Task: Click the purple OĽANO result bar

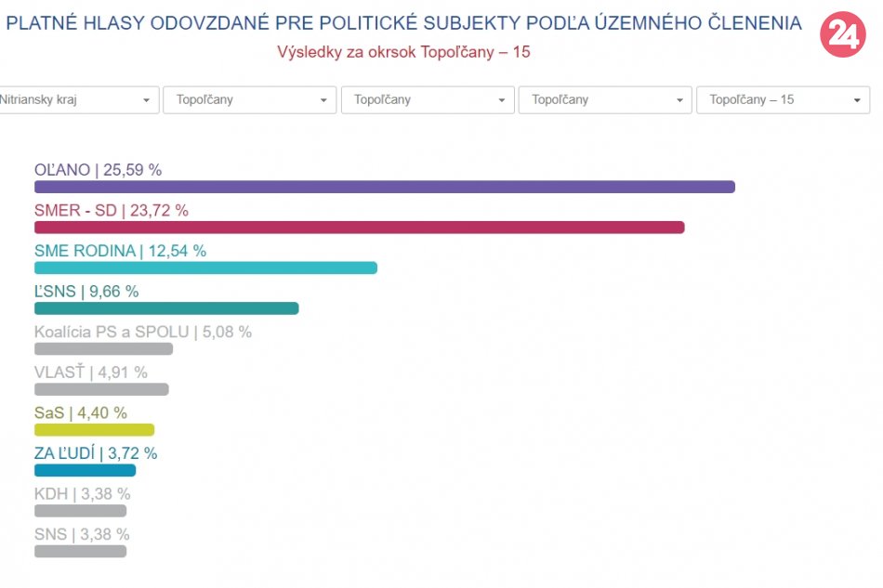Action: 384,187
